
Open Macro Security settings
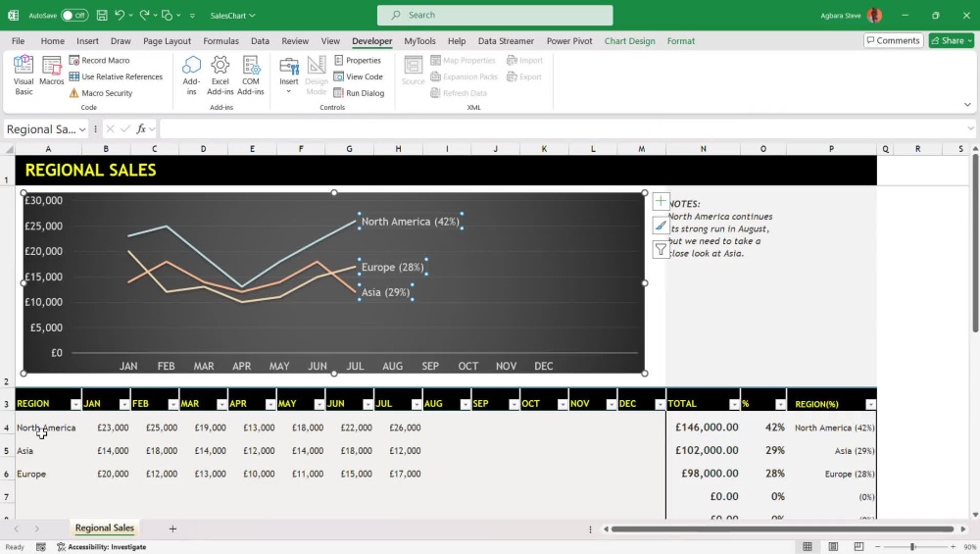(x=101, y=92)
